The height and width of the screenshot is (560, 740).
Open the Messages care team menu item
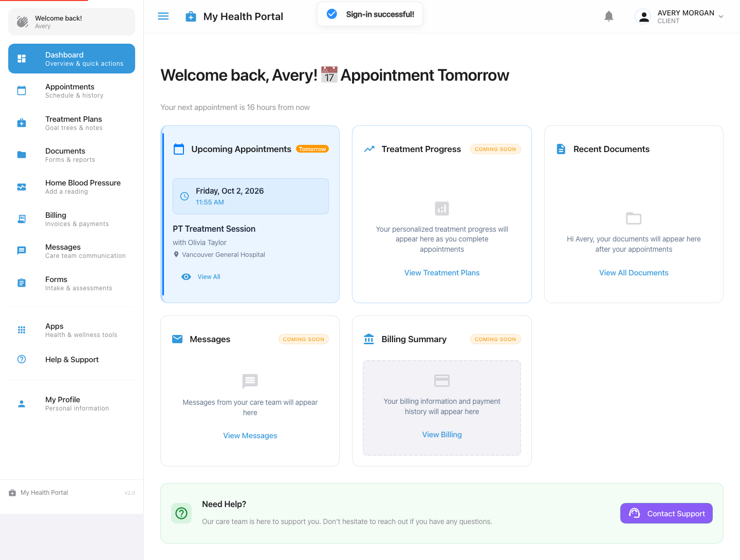[72, 251]
